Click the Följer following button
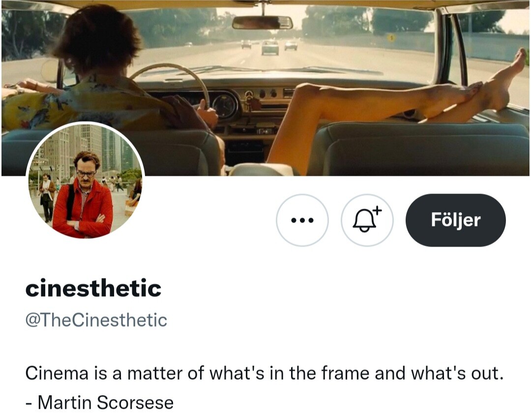This screenshot has width=531, height=420. click(455, 220)
